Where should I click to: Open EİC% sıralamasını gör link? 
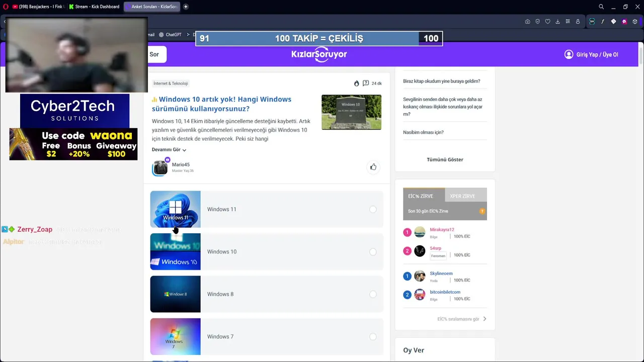[461, 319]
